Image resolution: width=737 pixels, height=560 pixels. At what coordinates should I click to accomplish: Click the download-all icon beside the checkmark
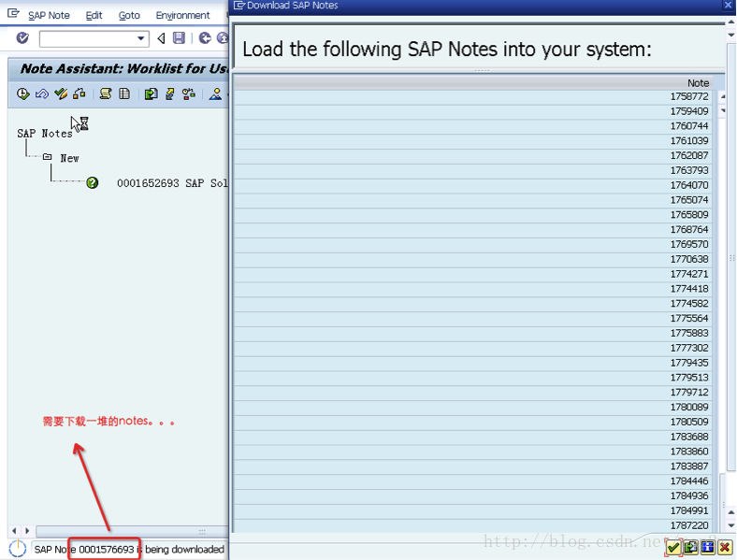point(690,547)
